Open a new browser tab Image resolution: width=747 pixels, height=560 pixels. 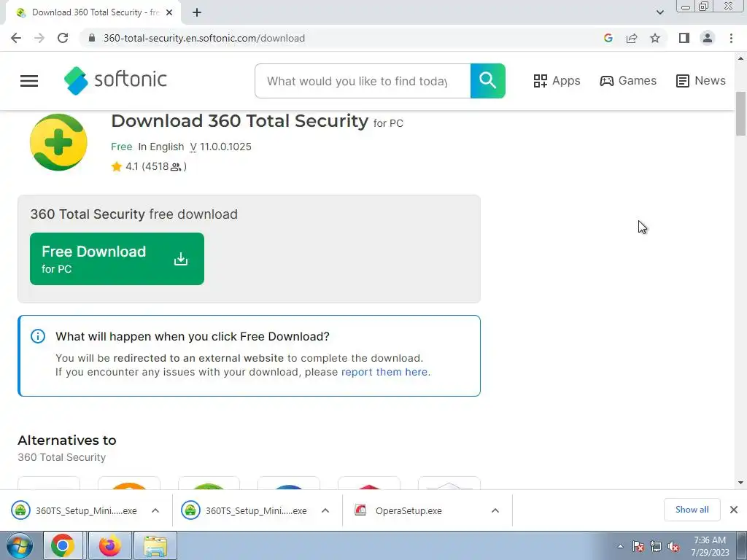(197, 12)
